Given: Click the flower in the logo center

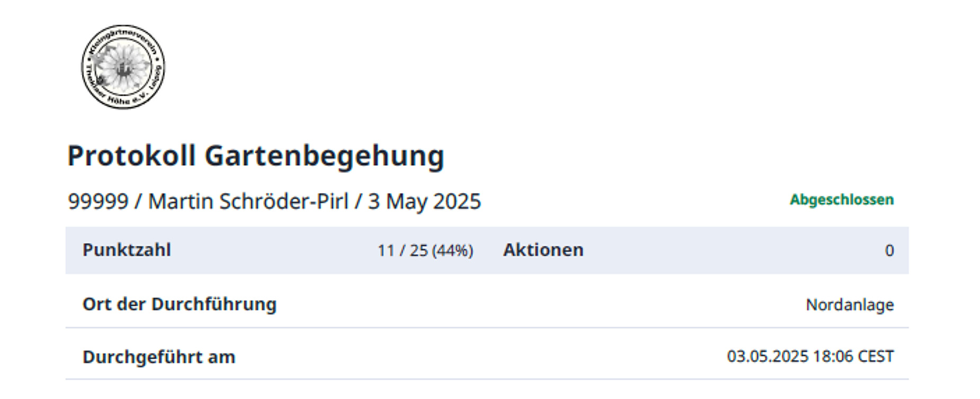Looking at the screenshot, I should [123, 67].
